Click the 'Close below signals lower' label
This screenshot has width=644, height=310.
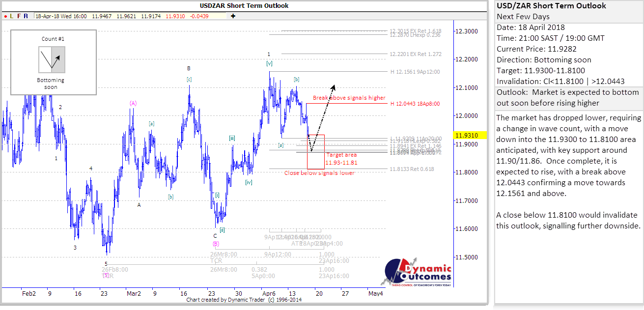tap(319, 173)
